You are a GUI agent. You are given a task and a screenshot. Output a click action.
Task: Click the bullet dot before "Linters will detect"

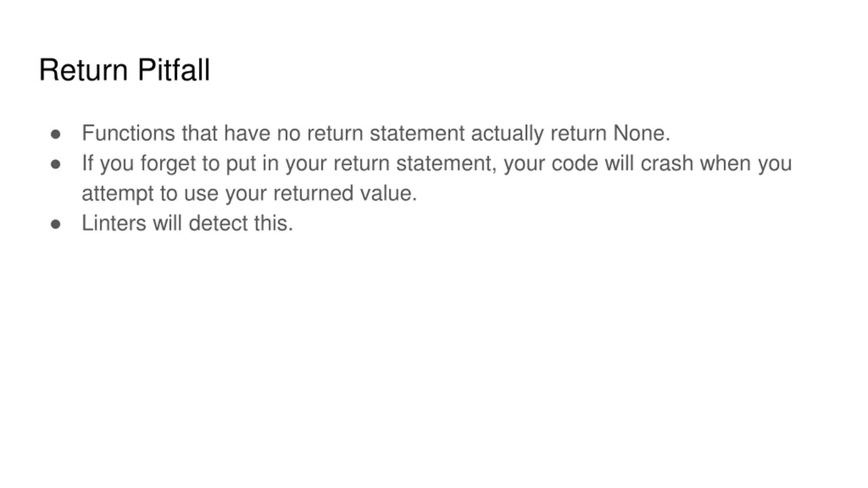pos(56,224)
